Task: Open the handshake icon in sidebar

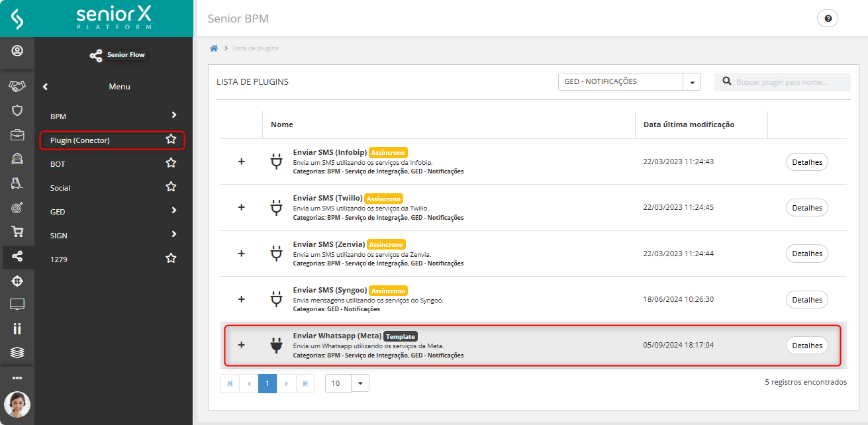Action: click(17, 86)
